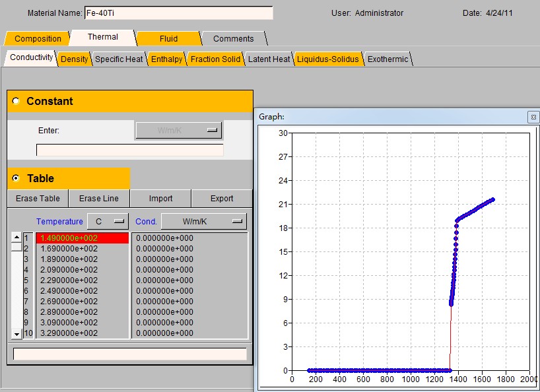
Task: Switch to the Fluid tab
Action: pyautogui.click(x=168, y=39)
